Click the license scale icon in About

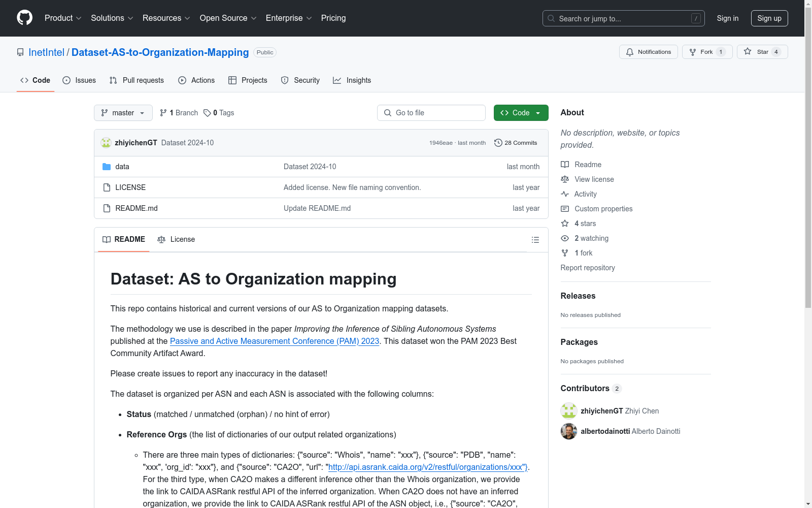point(565,179)
